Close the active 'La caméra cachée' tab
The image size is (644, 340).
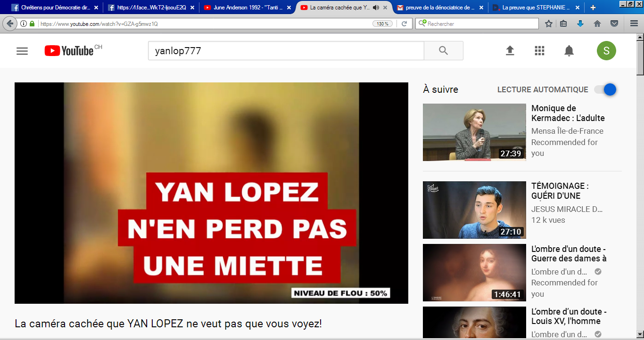[x=385, y=8]
